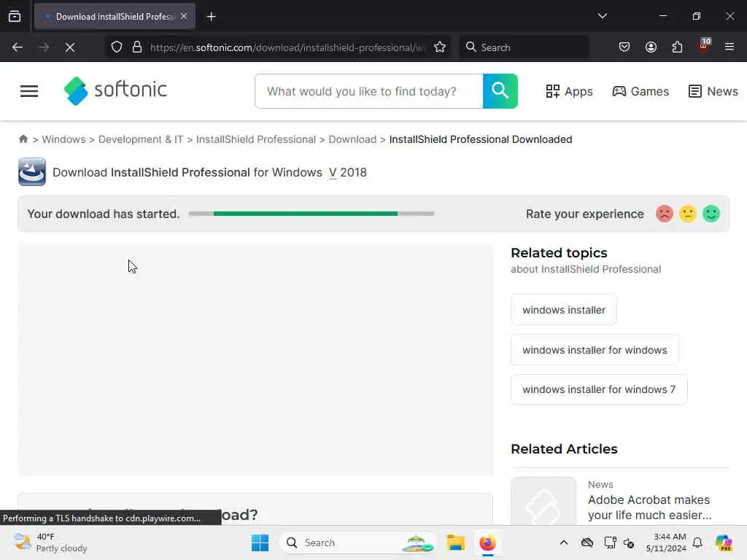
Task: Open the News section
Action: pyautogui.click(x=713, y=91)
